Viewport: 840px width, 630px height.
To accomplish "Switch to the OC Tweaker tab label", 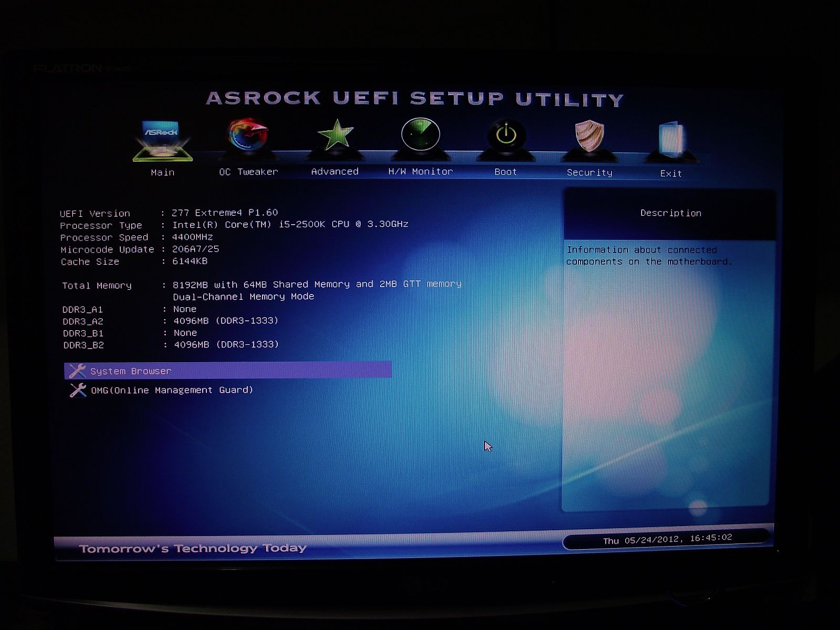I will (248, 172).
